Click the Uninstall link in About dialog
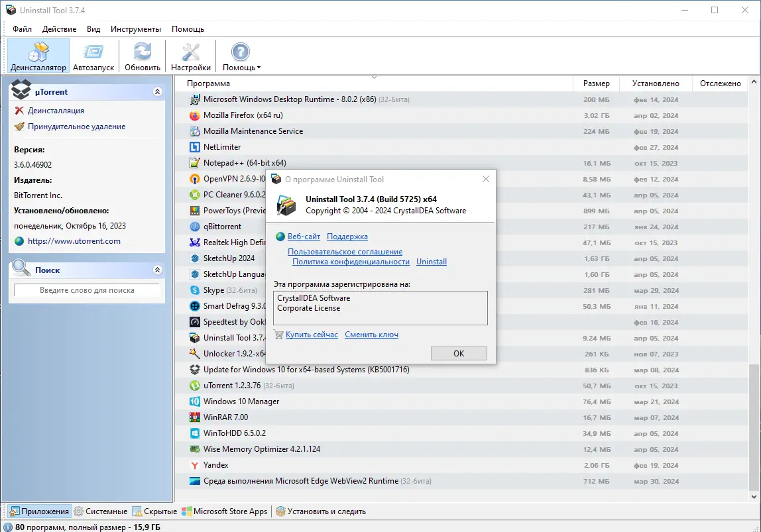The height and width of the screenshot is (532, 761). [432, 262]
